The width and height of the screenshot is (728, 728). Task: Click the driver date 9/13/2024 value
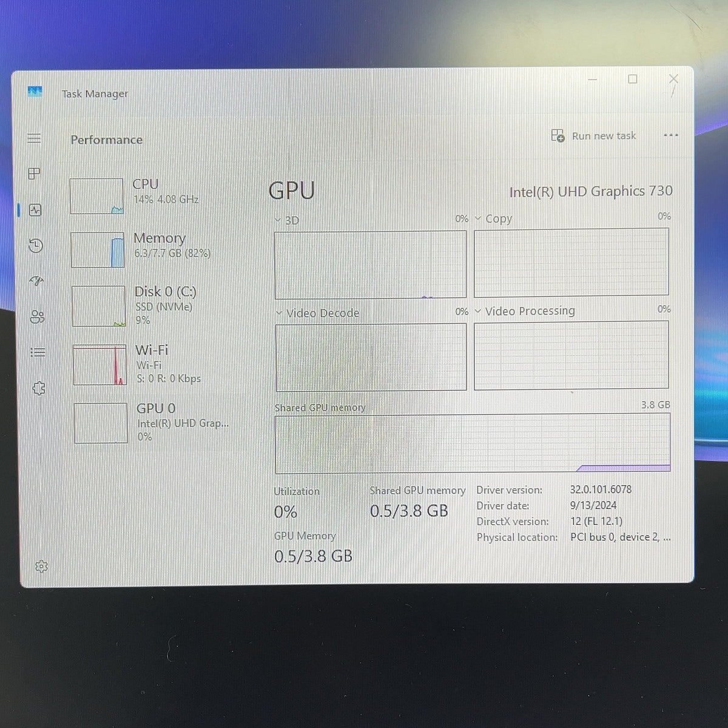(593, 505)
